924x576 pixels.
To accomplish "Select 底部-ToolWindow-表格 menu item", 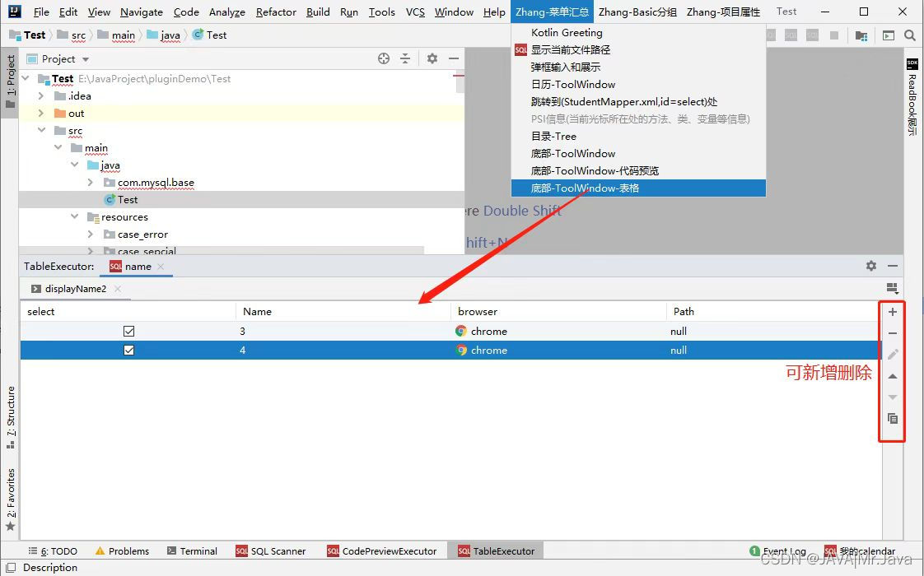I will pyautogui.click(x=639, y=188).
